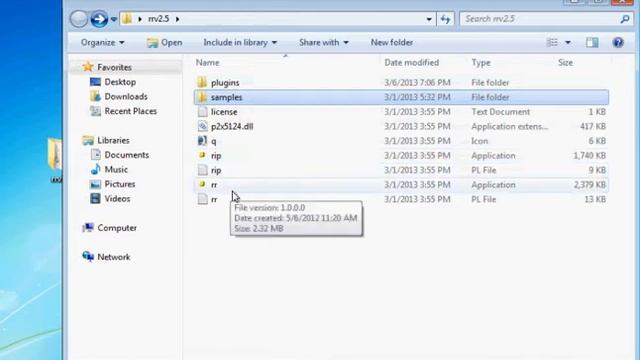Select the rip Application file

click(216, 156)
